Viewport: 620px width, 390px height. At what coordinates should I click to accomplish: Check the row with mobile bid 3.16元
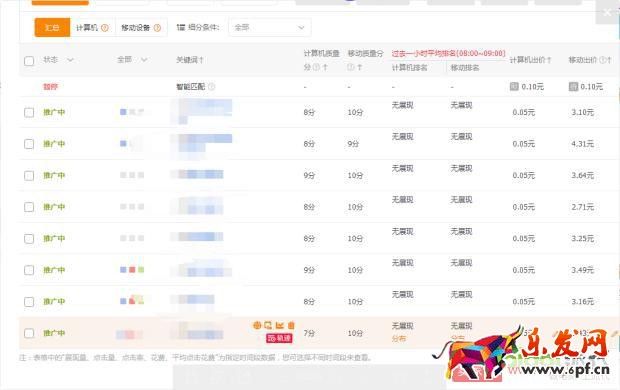coord(29,302)
